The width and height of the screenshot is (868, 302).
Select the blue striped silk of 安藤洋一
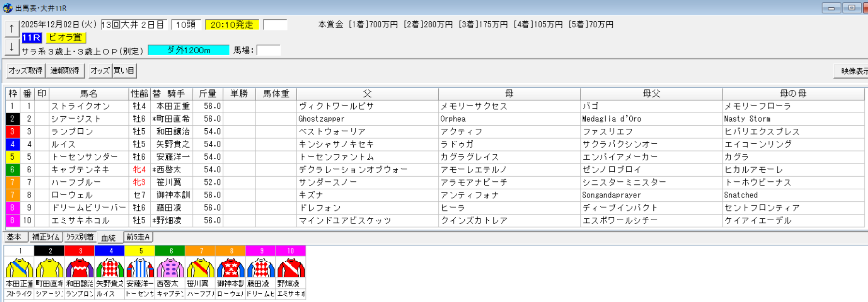tap(140, 268)
